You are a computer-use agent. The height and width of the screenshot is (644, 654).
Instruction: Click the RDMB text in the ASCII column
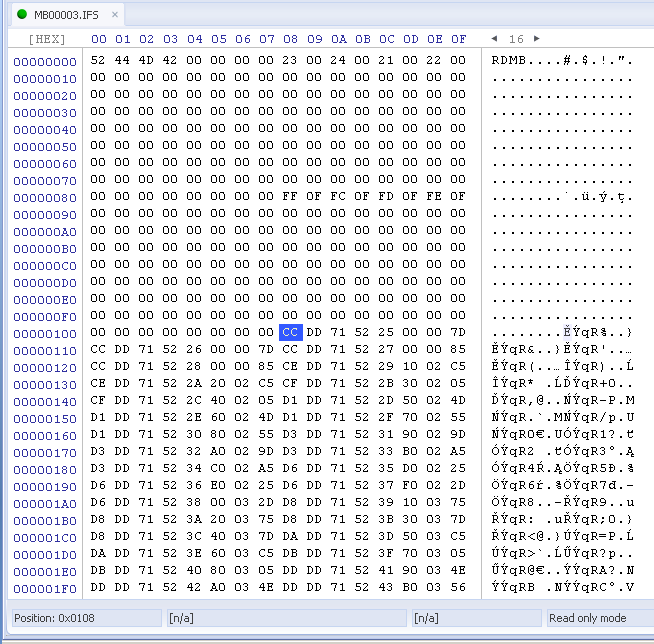[508, 60]
